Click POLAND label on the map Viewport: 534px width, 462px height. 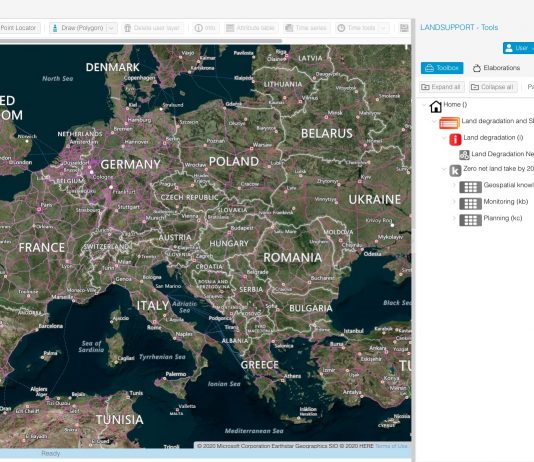coord(234,161)
